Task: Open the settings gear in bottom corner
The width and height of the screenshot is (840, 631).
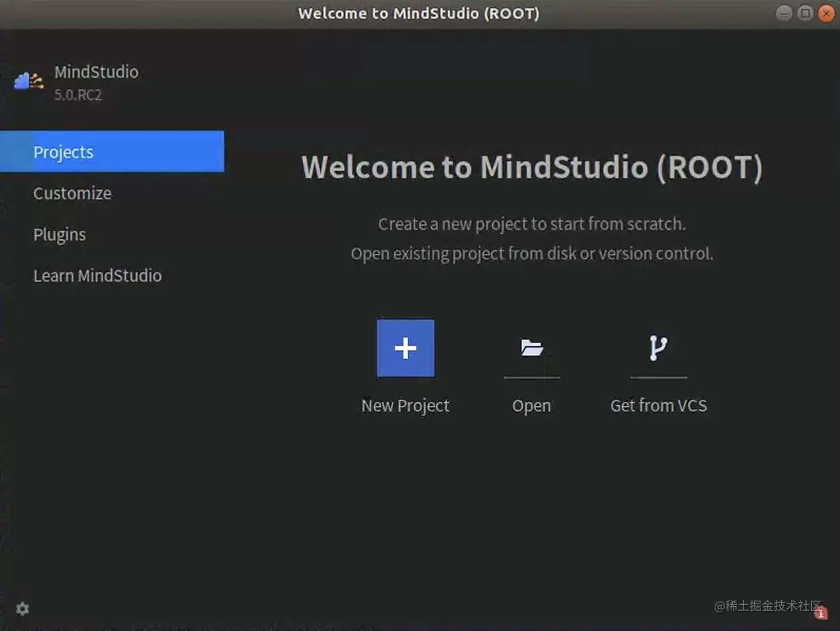Action: [x=23, y=608]
